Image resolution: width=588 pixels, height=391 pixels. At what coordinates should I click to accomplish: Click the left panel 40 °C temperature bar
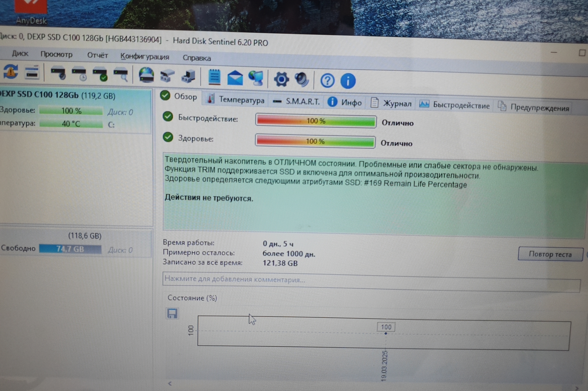pyautogui.click(x=71, y=124)
